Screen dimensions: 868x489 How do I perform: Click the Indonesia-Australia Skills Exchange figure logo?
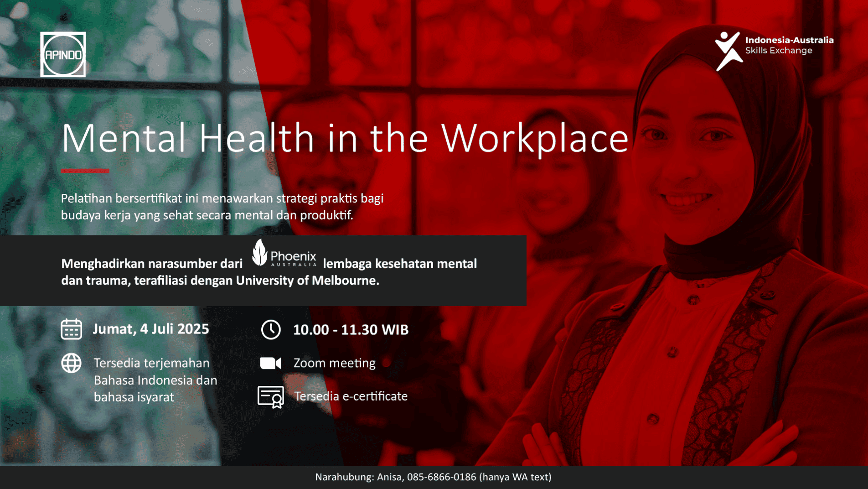pos(728,51)
